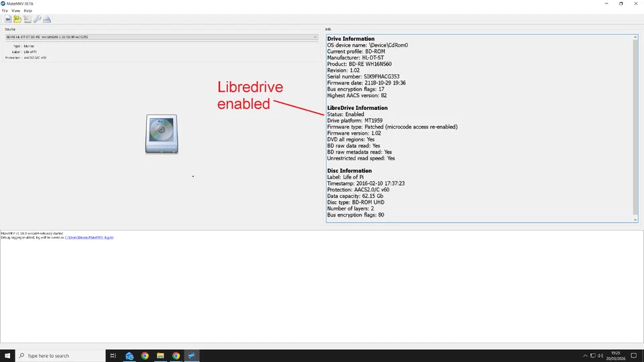Image resolution: width=644 pixels, height=362 pixels.
Task: Click the 'Disc type: BD-ROM UHD' line
Action: coord(356,202)
